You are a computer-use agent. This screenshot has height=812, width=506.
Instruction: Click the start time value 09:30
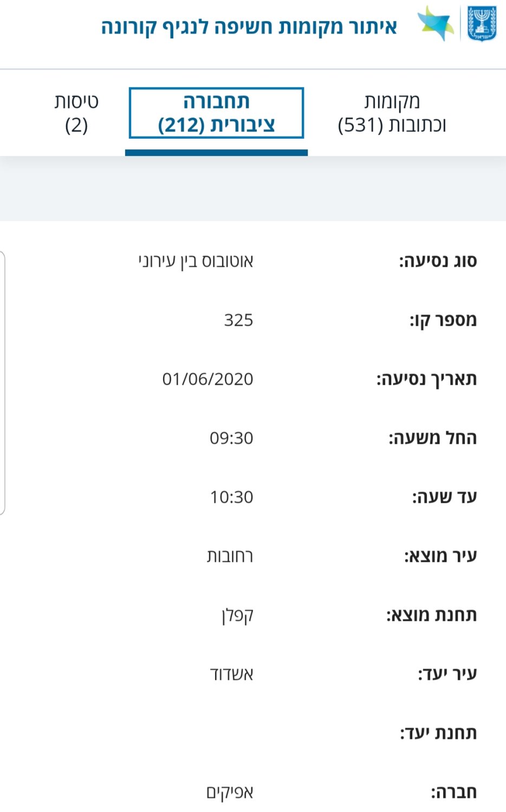tap(231, 438)
